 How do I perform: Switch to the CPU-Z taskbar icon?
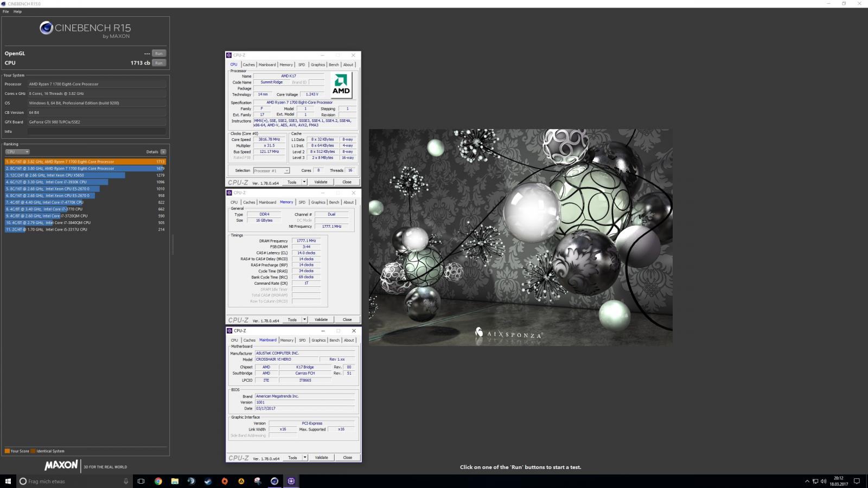point(291,481)
